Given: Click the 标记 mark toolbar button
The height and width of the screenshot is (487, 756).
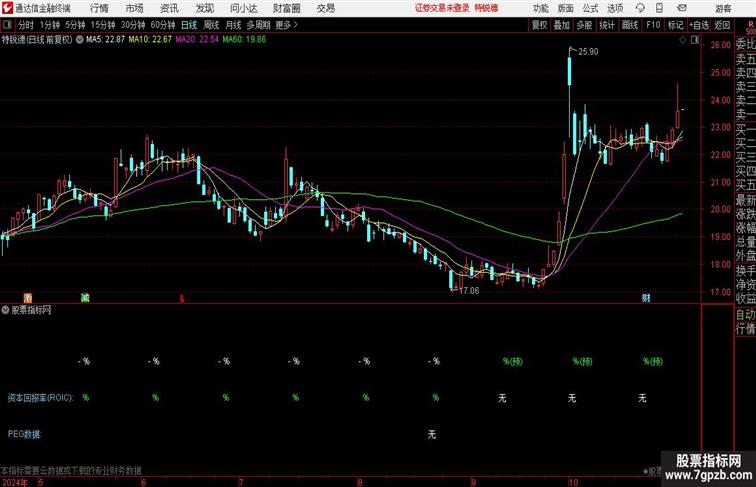Looking at the screenshot, I should (675, 25).
